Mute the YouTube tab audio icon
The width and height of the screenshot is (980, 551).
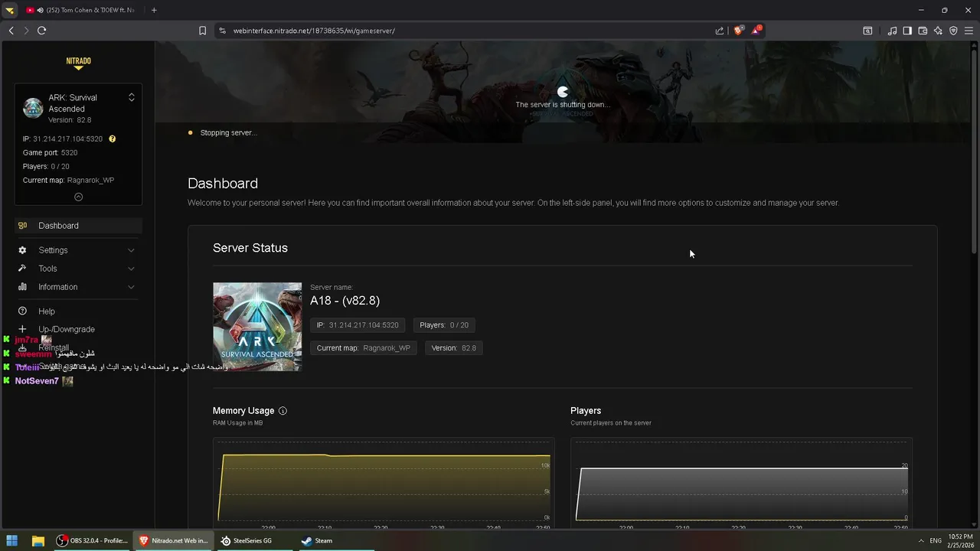[40, 10]
